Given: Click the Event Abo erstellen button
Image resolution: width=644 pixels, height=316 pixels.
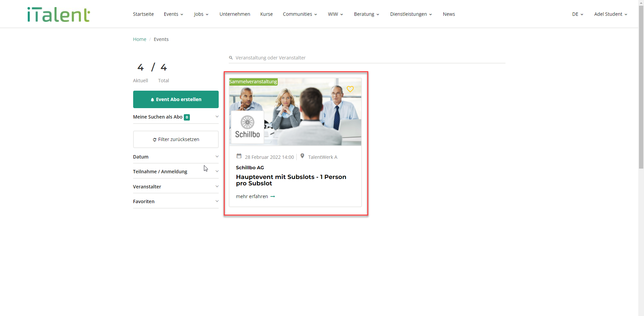Looking at the screenshot, I should click(x=176, y=99).
